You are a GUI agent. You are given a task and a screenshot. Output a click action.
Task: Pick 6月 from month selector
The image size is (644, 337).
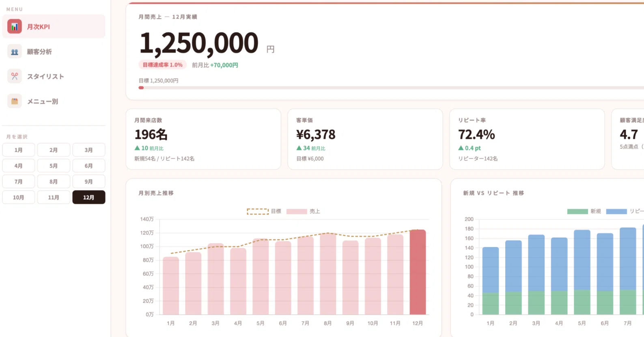click(x=89, y=166)
